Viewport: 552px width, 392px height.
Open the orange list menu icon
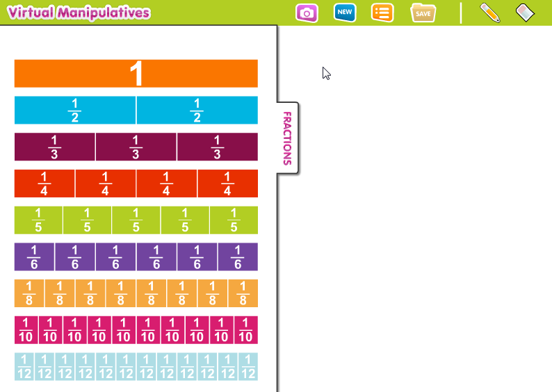[382, 13]
